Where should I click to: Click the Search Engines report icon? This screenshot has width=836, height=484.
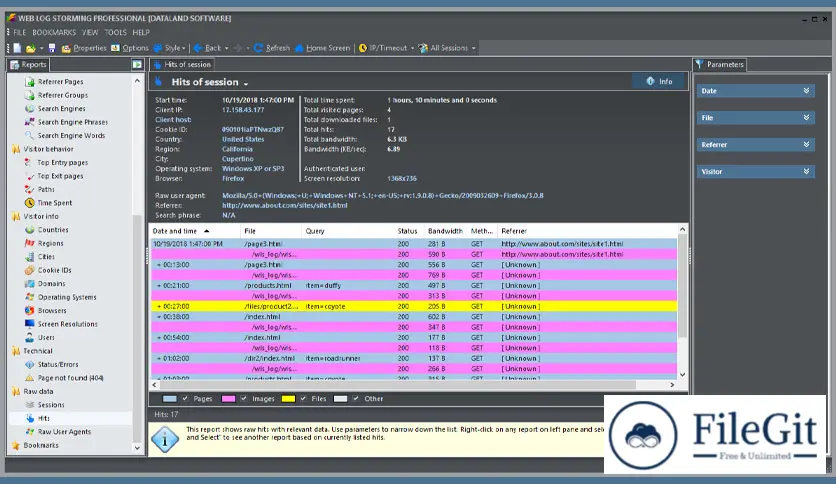point(30,109)
